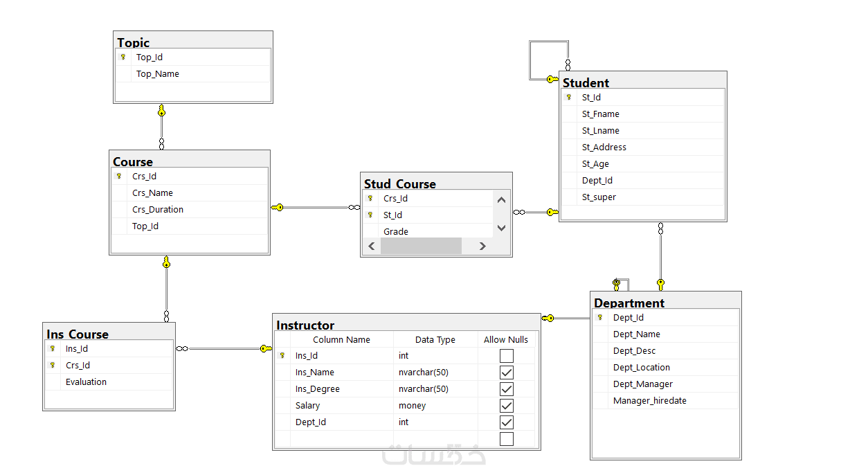The image size is (868, 475).
Task: Click the horizontal scrollbar thumb in Stud_Course
Action: (x=421, y=246)
